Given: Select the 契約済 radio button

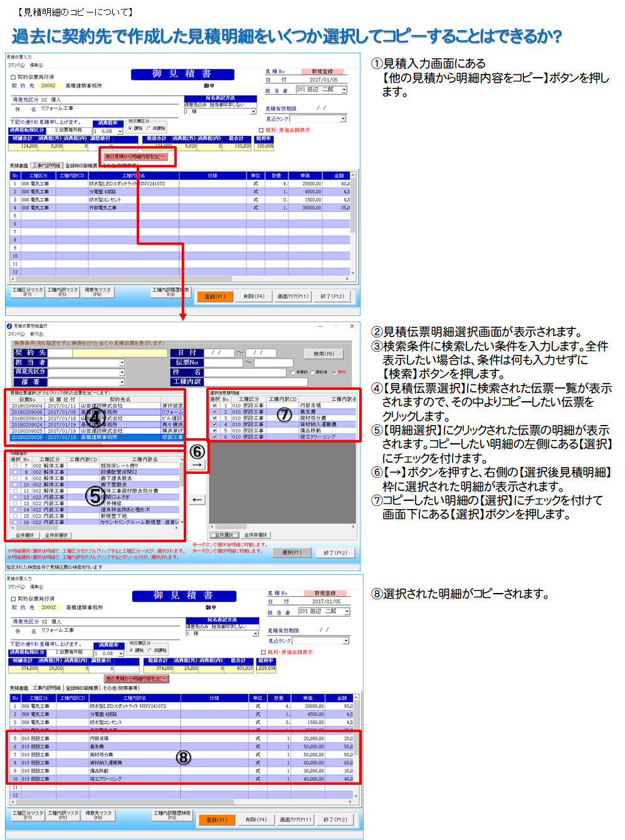Looking at the screenshot, I should click(313, 372).
